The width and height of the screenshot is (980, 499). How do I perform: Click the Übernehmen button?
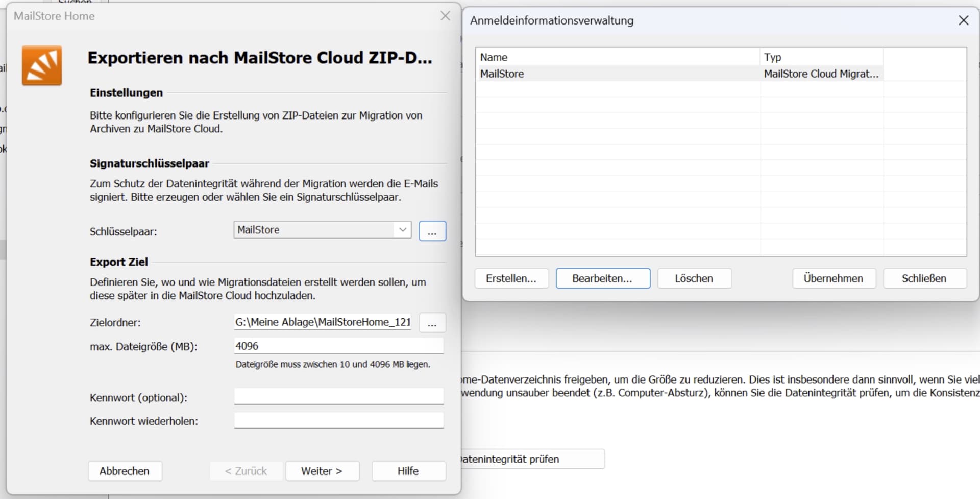tap(834, 278)
